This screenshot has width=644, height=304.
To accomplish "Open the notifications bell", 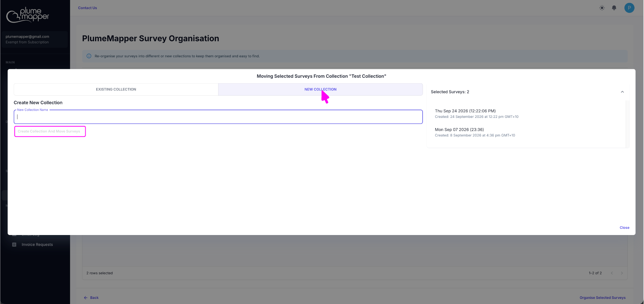I will [614, 8].
